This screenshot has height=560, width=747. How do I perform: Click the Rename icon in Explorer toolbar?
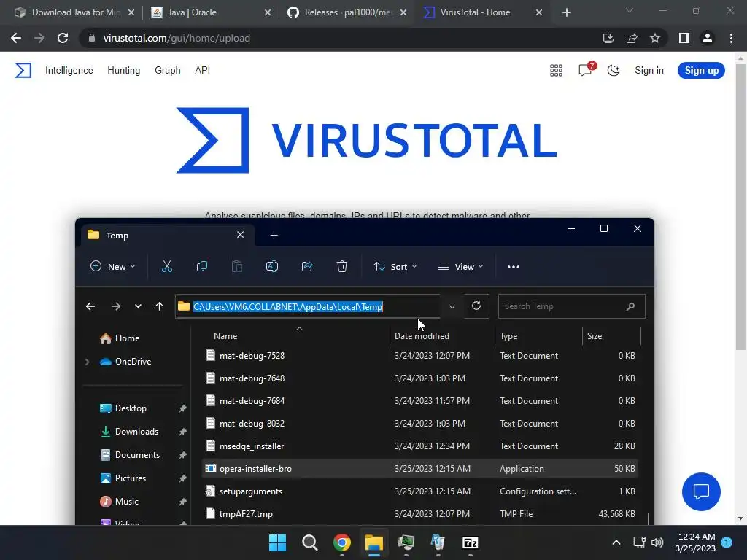pos(272,267)
